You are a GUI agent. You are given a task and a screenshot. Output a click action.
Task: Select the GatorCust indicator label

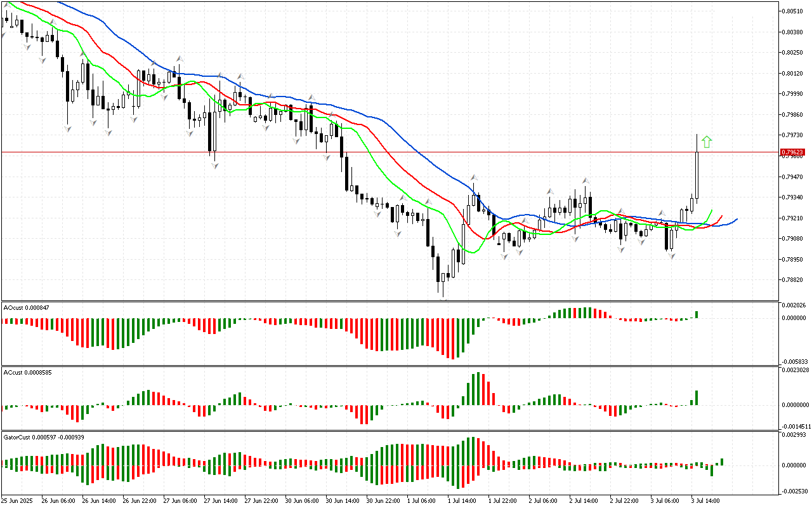point(44,438)
